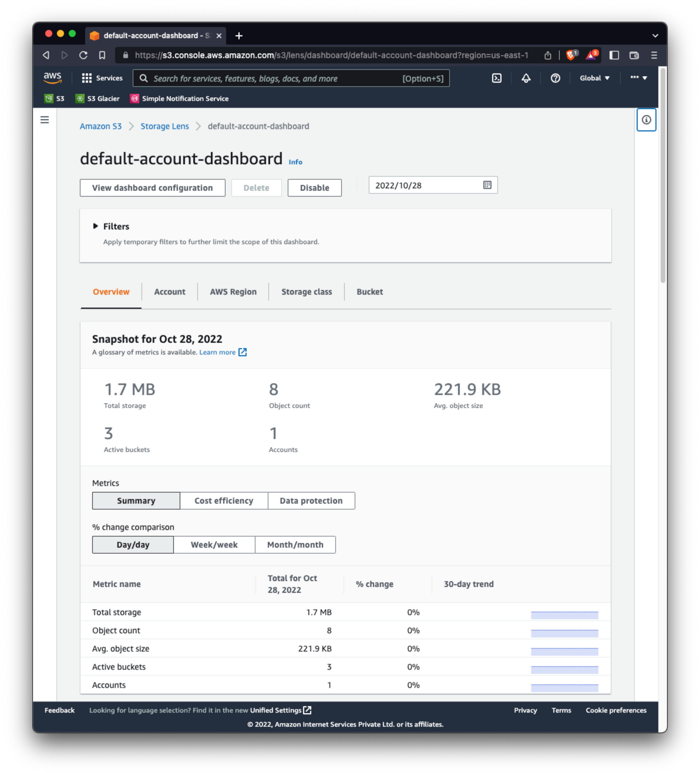700x776 pixels.
Task: Open the Global region dropdown
Action: [594, 78]
